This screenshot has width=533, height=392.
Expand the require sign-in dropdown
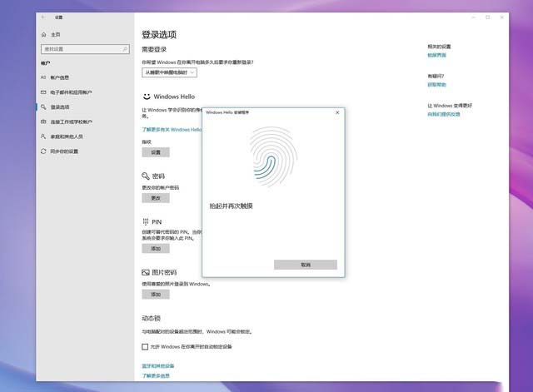pos(169,72)
